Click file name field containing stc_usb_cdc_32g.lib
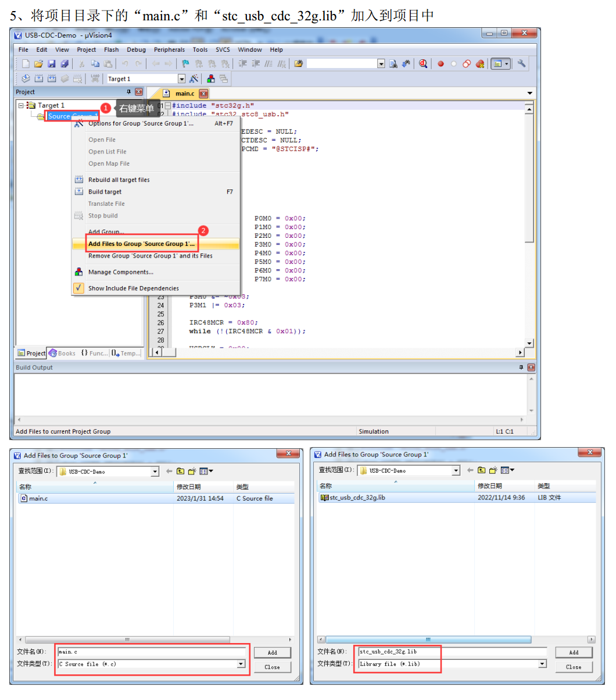Screen dimensions: 616x700 tap(453, 652)
